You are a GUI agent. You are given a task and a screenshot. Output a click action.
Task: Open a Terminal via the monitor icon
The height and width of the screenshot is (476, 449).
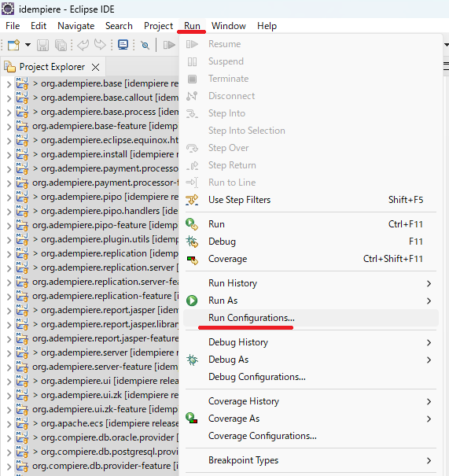click(123, 45)
